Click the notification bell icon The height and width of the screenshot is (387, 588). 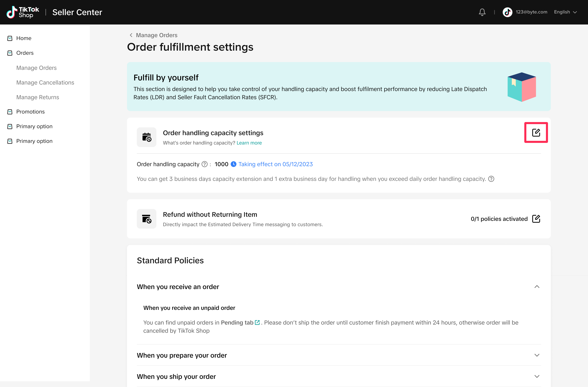pos(482,12)
